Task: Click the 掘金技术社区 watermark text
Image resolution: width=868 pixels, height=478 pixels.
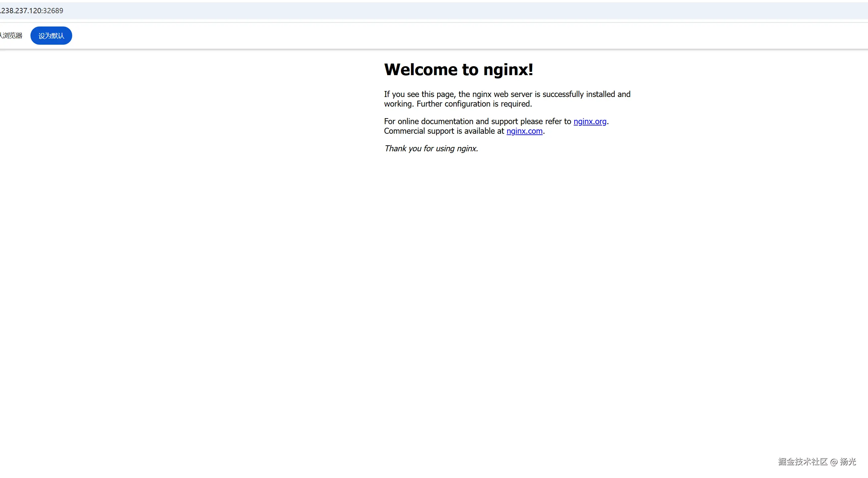Action: click(803, 462)
